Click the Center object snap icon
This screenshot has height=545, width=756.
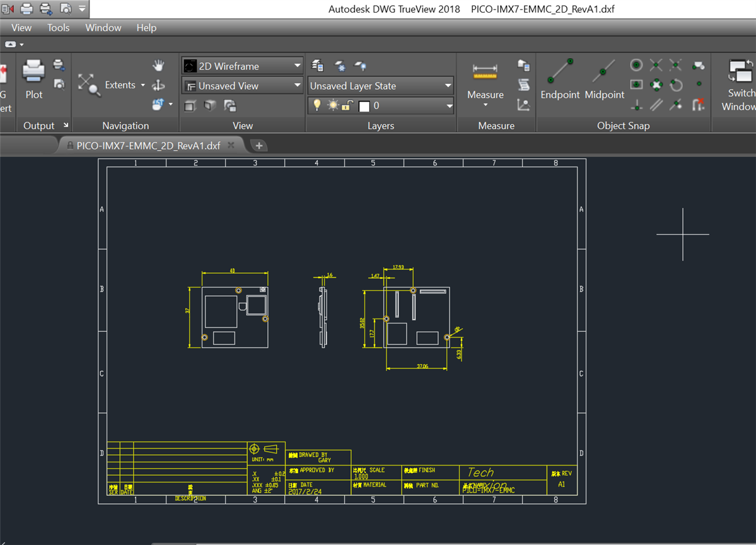click(x=636, y=65)
